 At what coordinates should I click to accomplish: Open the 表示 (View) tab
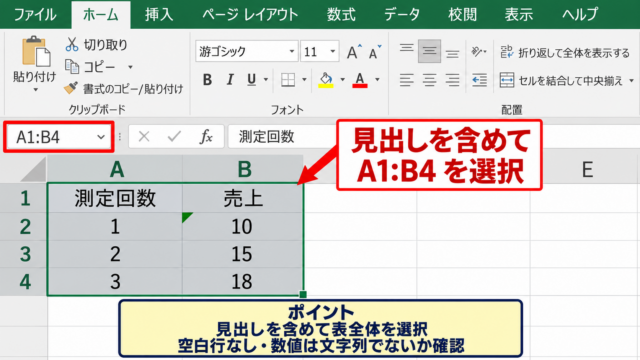click(518, 15)
